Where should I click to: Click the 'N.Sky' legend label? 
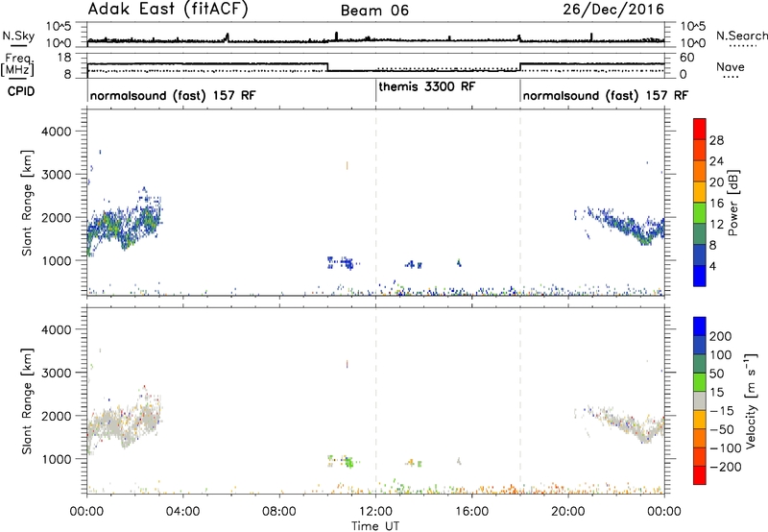coord(18,36)
